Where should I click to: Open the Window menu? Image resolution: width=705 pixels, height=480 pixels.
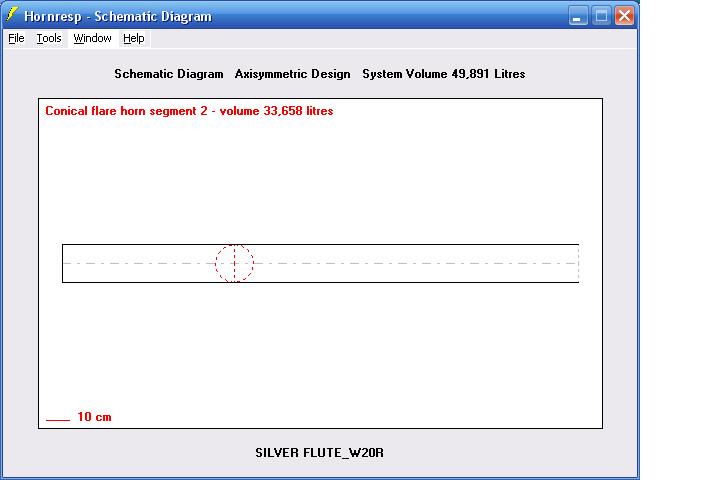coord(92,38)
